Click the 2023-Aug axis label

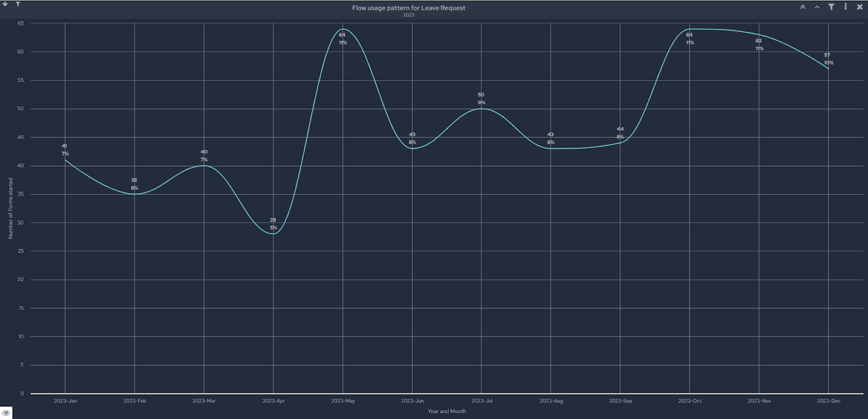click(x=551, y=401)
